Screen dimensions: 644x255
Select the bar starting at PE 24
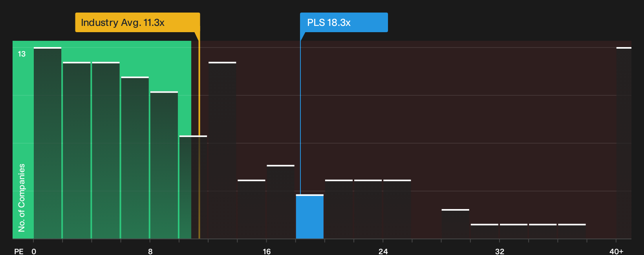click(x=397, y=209)
